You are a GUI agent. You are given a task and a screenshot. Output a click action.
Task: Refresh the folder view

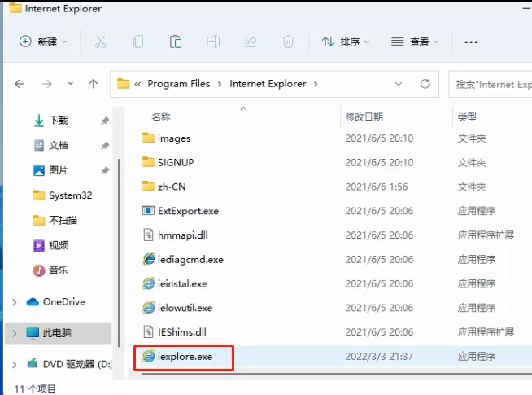[425, 84]
